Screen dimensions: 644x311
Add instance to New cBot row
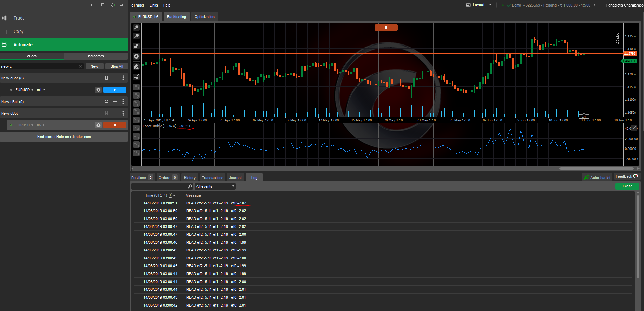[x=115, y=113]
